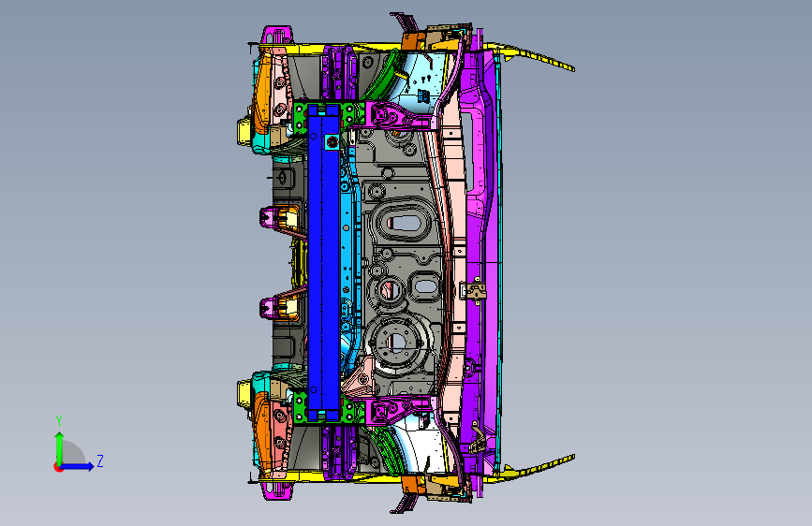Viewport: 812px width, 526px height.
Task: Select the orange lamp housing at the upper left
Action: pos(261,95)
